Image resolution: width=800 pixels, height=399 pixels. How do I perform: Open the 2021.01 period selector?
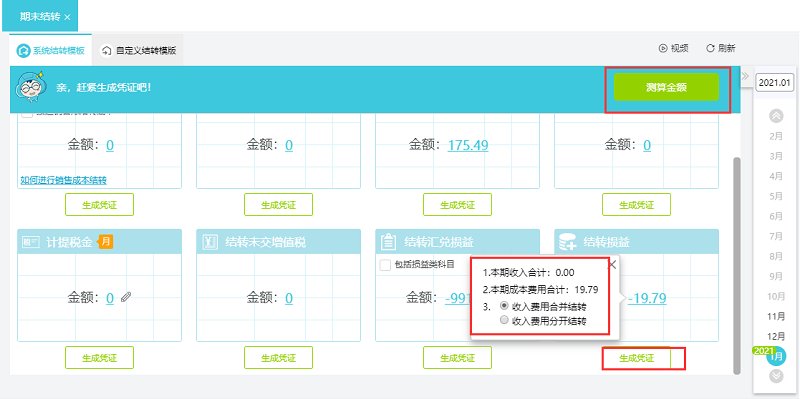pyautogui.click(x=774, y=82)
